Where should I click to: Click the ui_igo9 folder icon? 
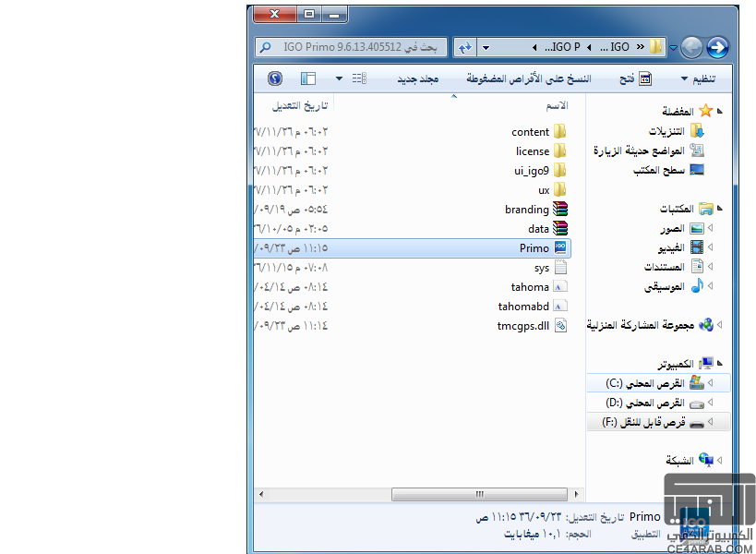pyautogui.click(x=559, y=170)
